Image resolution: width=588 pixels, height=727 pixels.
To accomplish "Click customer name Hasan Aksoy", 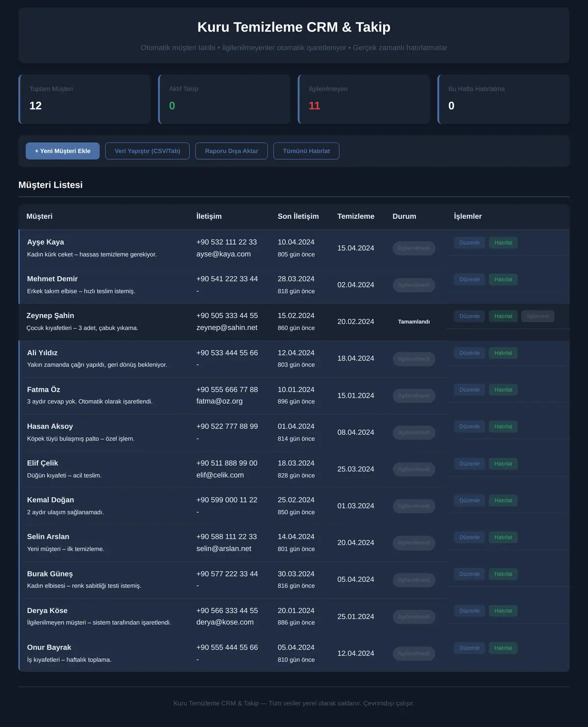I will [x=50, y=426].
